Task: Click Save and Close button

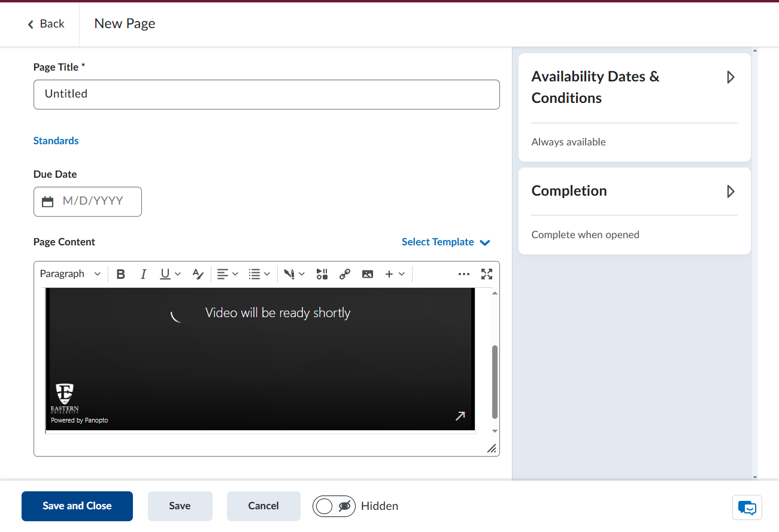Action: pos(77,506)
